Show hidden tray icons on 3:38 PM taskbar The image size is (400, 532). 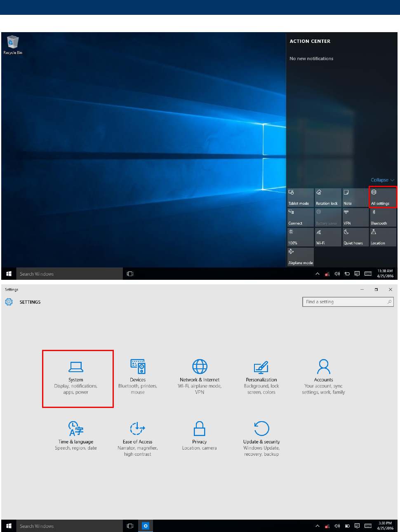click(x=318, y=526)
